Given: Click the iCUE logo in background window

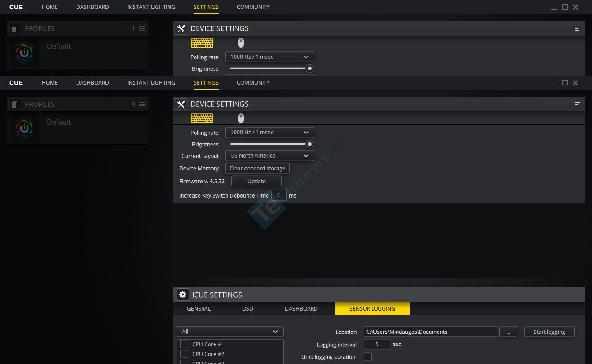Looking at the screenshot, I should 15,7.
